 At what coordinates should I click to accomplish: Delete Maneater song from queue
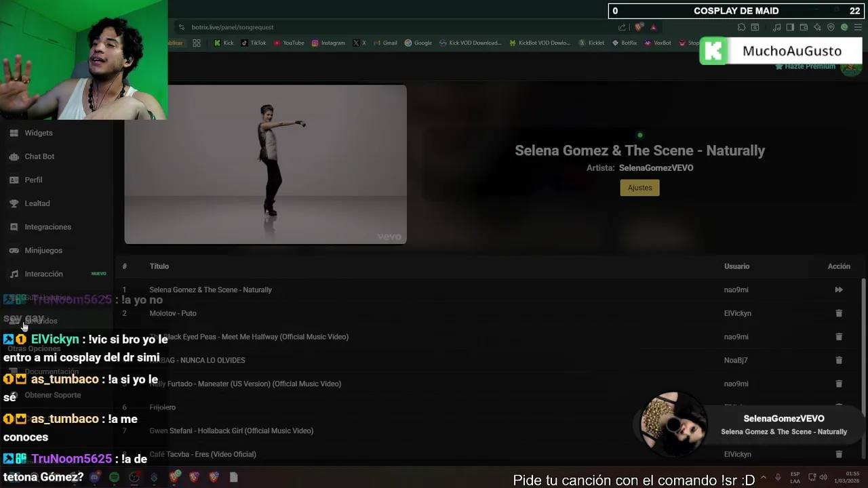(x=839, y=384)
